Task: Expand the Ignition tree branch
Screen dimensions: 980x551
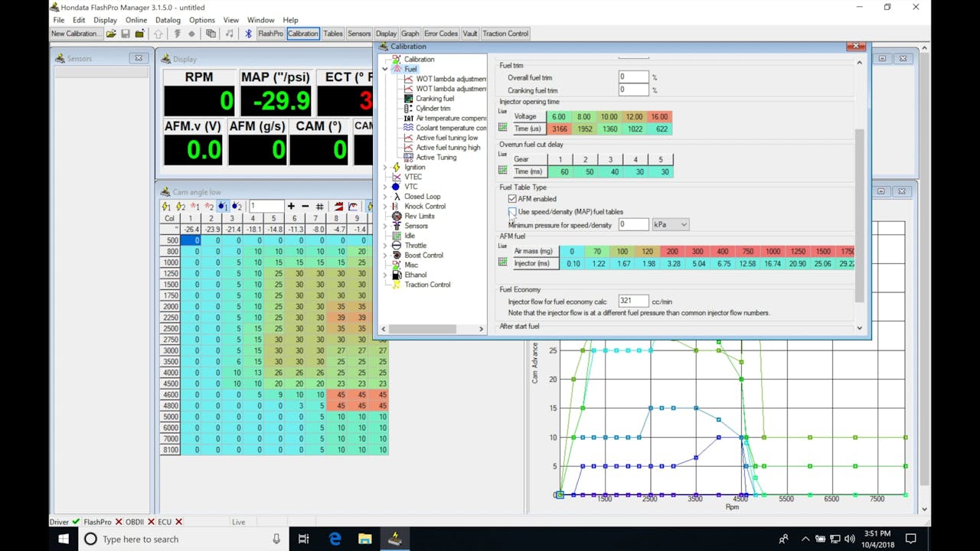Action: (x=385, y=167)
